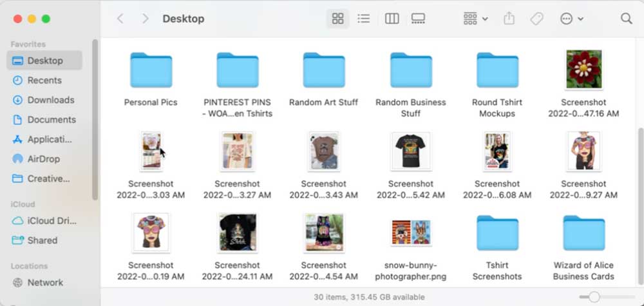Screen dimensions: 644x306
Task: Select screenshot ending 3.03 AM
Action: point(151,151)
